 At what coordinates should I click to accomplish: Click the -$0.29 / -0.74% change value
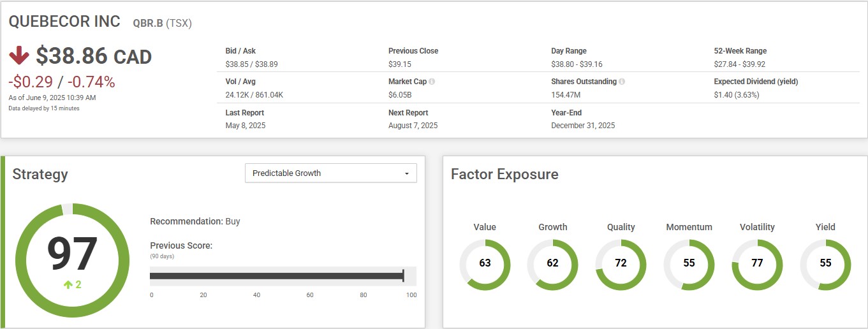coord(62,82)
